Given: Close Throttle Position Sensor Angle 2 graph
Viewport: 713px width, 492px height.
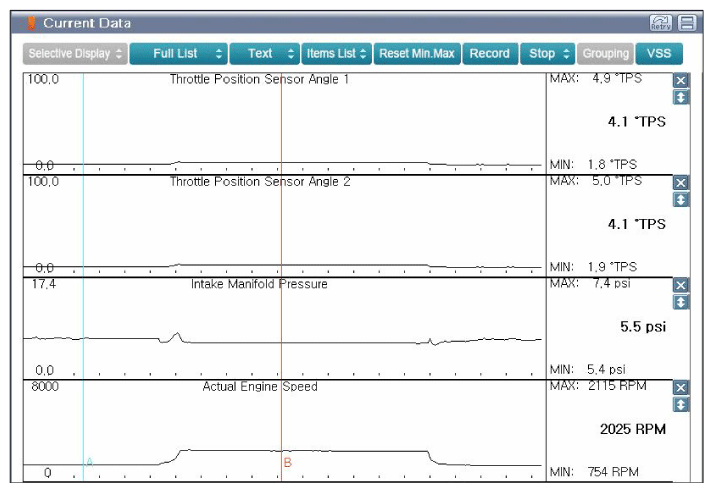Looking at the screenshot, I should click(680, 183).
